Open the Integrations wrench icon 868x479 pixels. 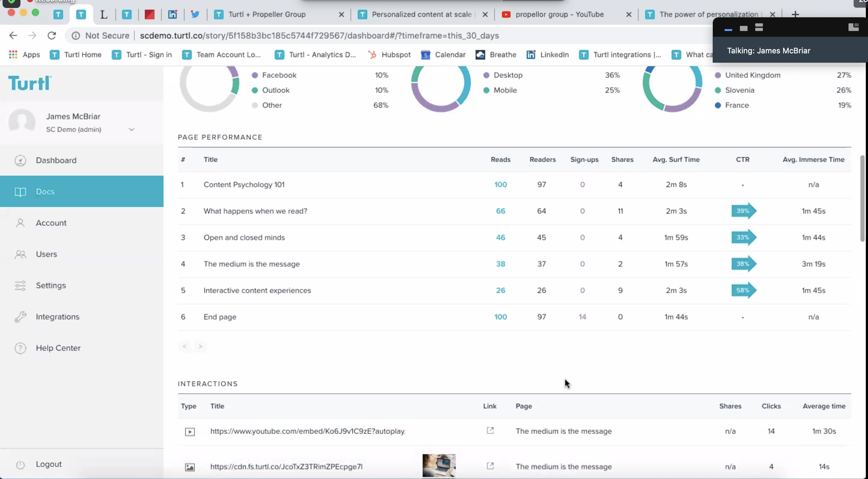(x=20, y=317)
